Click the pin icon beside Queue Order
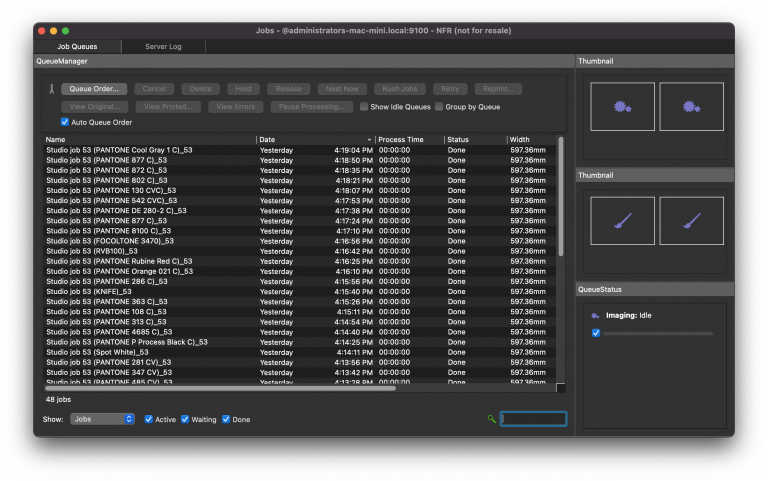This screenshot has height=481, width=768. tap(51, 89)
